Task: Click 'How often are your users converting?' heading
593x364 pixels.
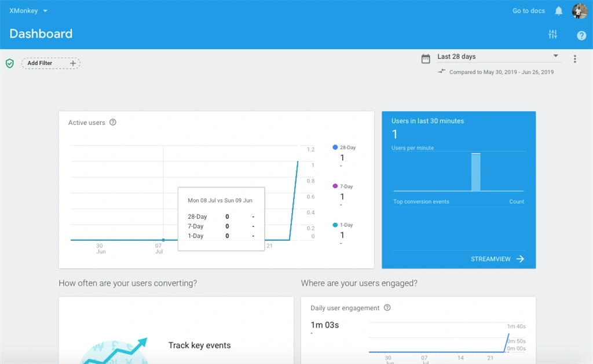Action: (127, 283)
